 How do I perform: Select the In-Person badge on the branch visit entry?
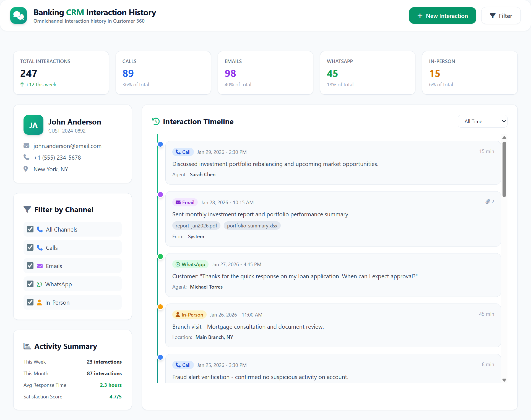[189, 314]
